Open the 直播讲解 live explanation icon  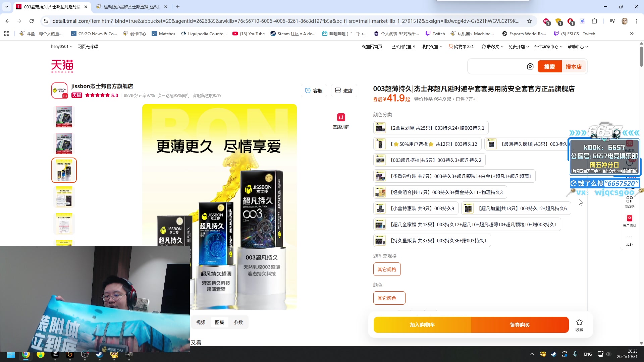(x=341, y=117)
